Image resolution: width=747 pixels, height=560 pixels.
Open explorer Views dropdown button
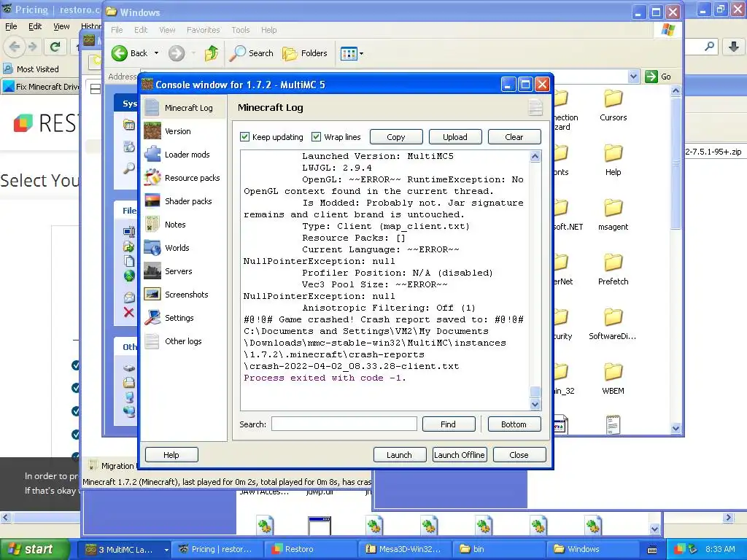point(352,53)
